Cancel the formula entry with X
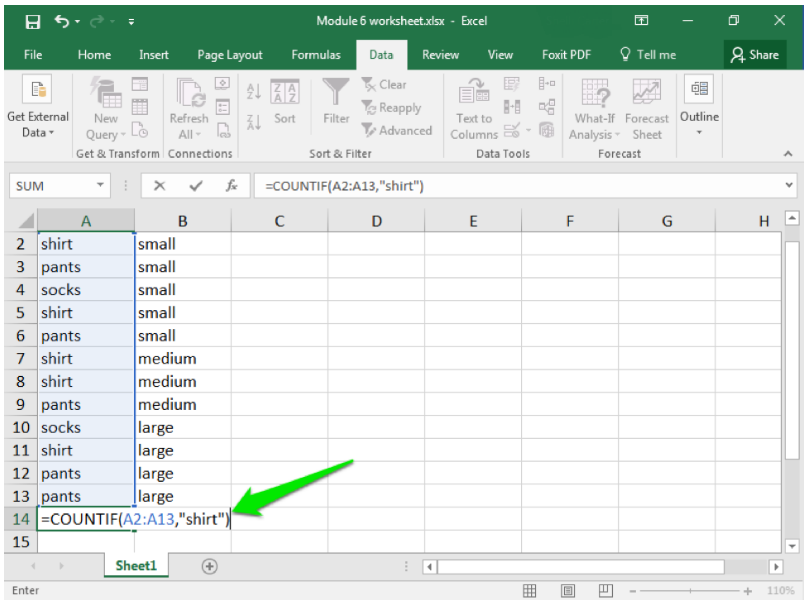811x603 pixels. (x=160, y=186)
